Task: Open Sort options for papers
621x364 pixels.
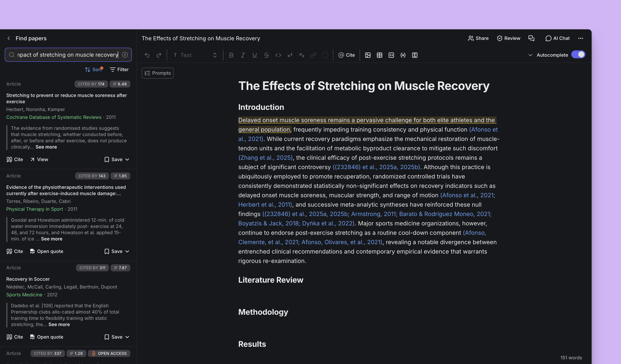Action: click(x=94, y=70)
